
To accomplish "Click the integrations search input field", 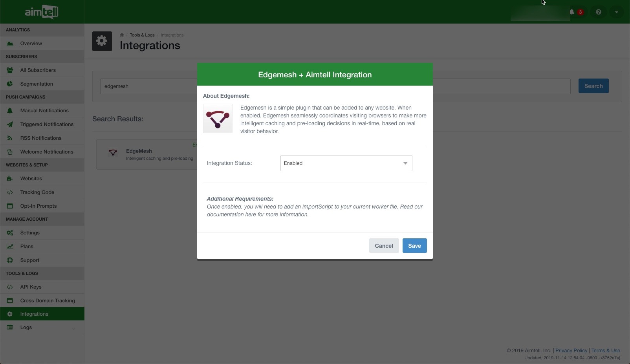I will tap(149, 86).
